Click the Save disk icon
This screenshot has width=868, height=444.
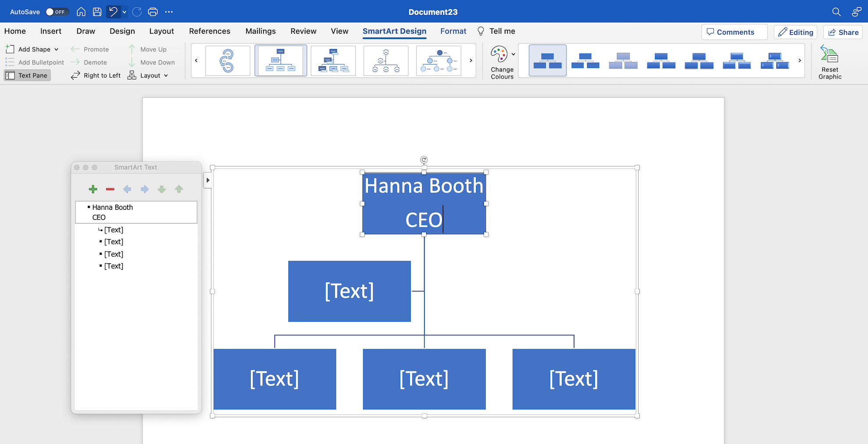(x=97, y=12)
